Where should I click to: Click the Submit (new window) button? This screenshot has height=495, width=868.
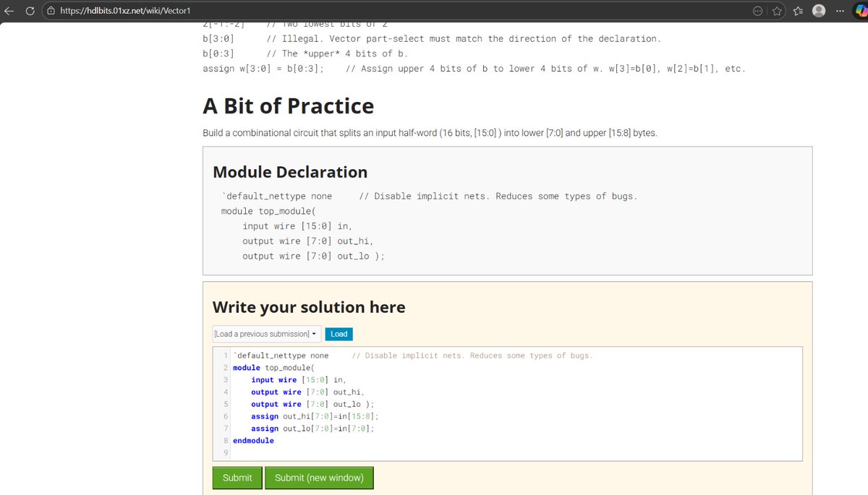point(319,478)
